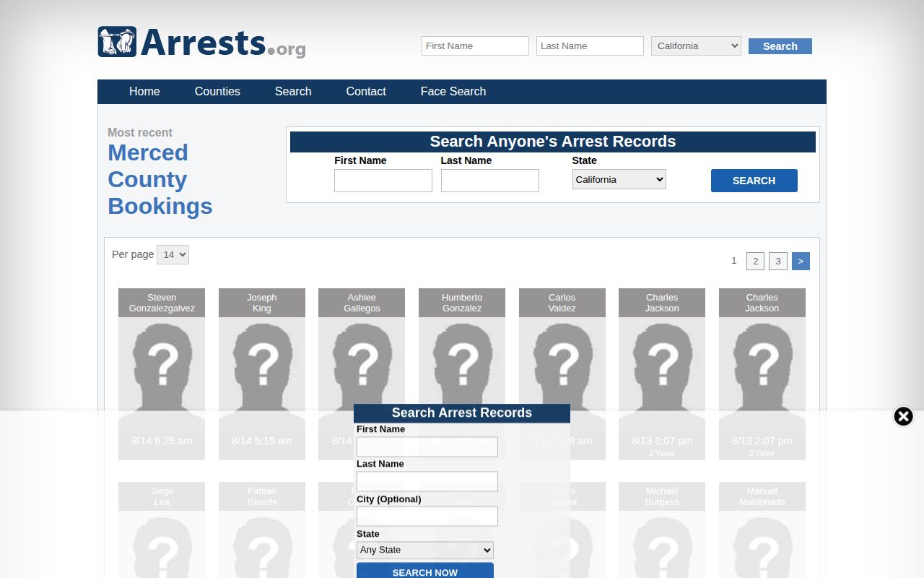Image resolution: width=924 pixels, height=578 pixels.
Task: Go to the Counties page
Action: pyautogui.click(x=217, y=92)
